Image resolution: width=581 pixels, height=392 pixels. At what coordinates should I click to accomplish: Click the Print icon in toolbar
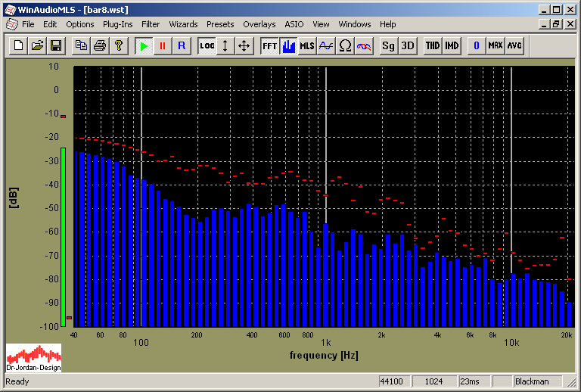(99, 45)
